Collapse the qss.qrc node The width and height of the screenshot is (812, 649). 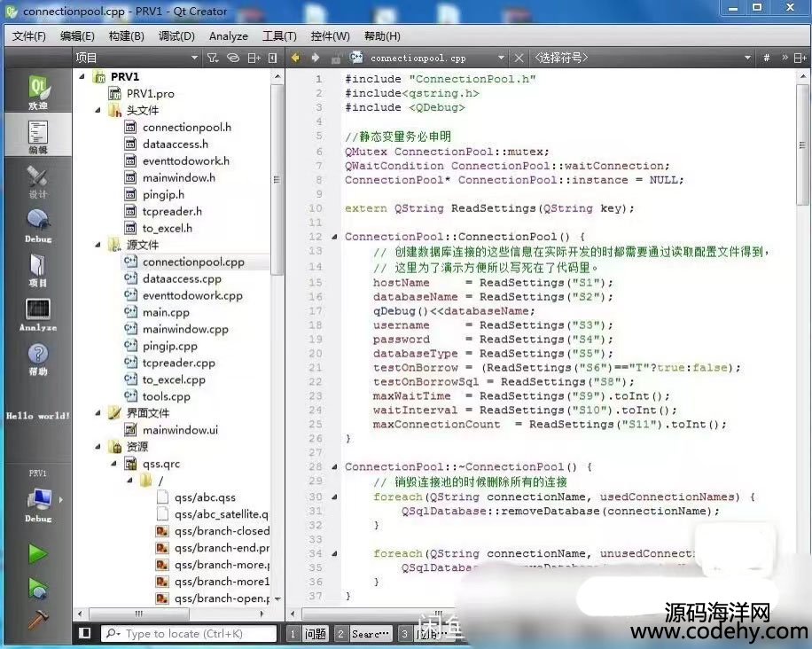click(114, 464)
